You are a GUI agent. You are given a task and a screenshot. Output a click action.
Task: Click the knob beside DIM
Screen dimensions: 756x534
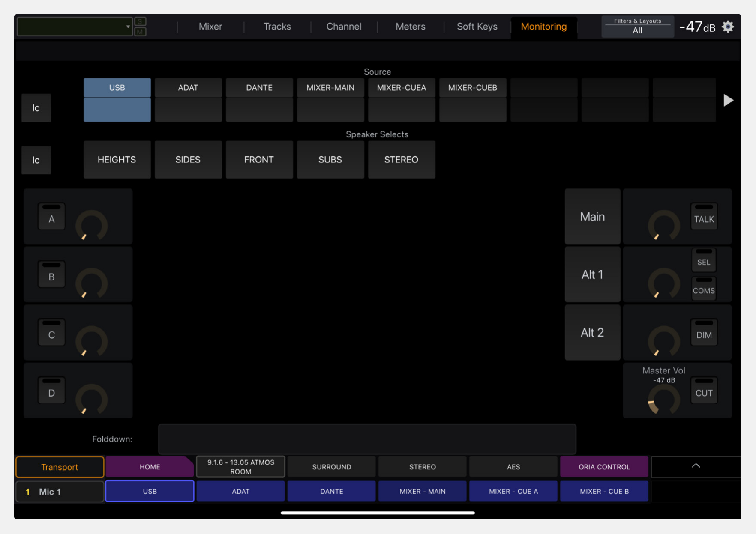pos(664,341)
